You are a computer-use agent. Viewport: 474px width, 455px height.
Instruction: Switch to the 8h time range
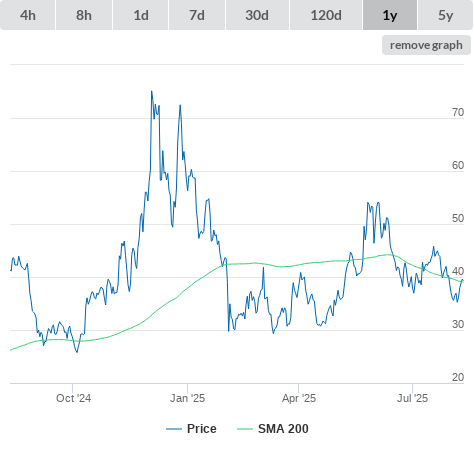click(x=84, y=15)
